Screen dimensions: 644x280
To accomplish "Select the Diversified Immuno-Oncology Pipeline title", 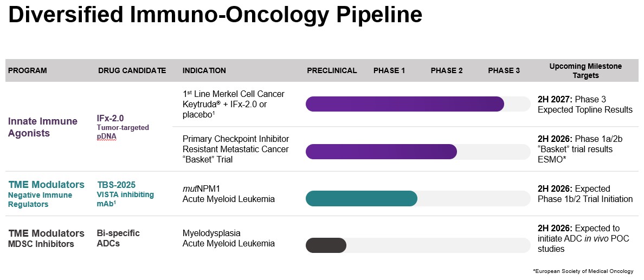I will click(x=215, y=16).
